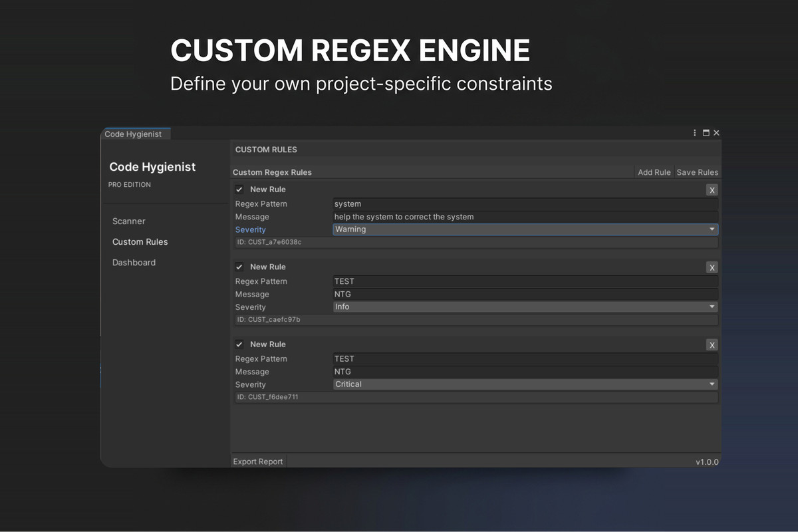Click the ID: CUST_f6dee711 text

coord(267,398)
